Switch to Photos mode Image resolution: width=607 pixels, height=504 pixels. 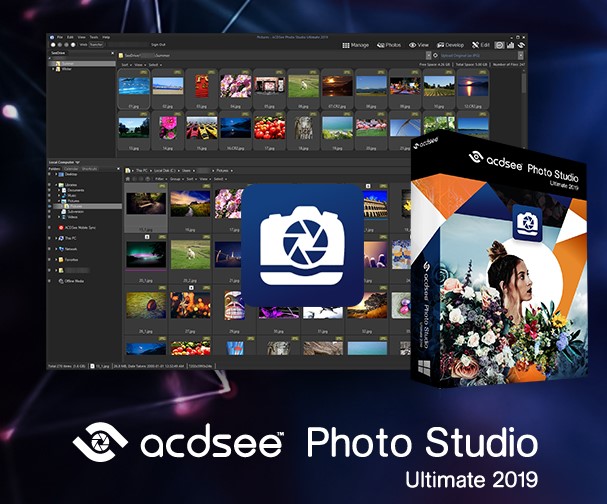[389, 45]
